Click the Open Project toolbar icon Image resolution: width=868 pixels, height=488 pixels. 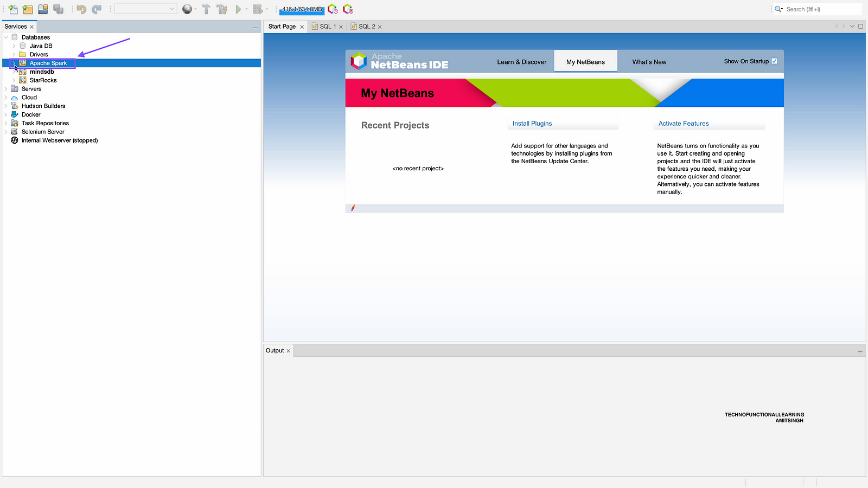pos(43,9)
